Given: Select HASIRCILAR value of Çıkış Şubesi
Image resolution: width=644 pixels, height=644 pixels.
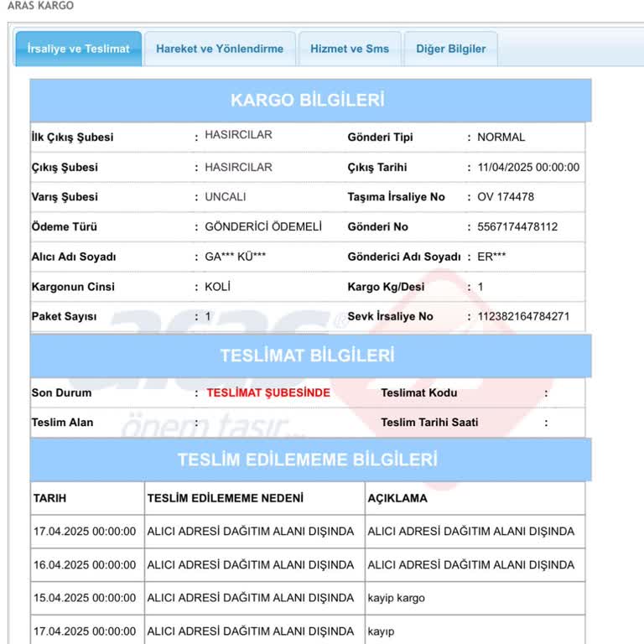Looking at the screenshot, I should tap(239, 167).
